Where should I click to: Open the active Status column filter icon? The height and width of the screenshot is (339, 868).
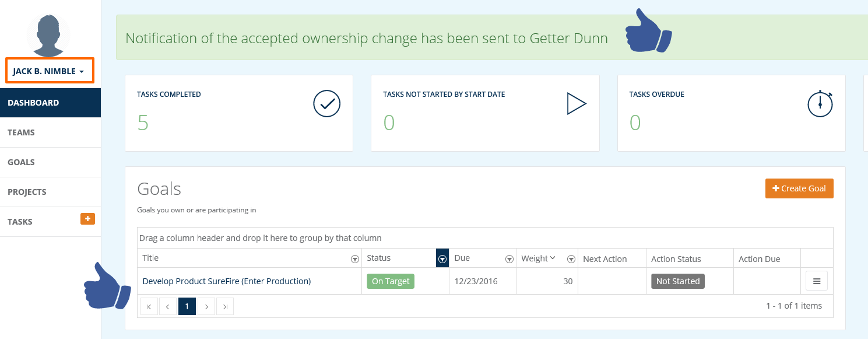click(x=442, y=258)
